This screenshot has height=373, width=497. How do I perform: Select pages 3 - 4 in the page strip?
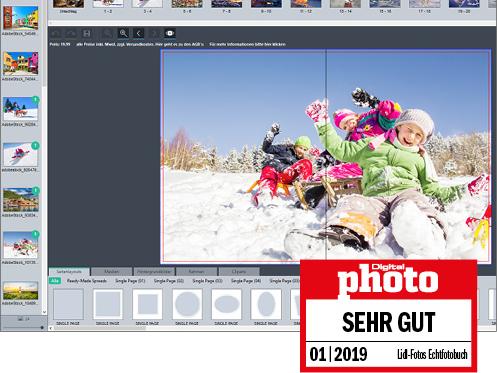pos(148,4)
